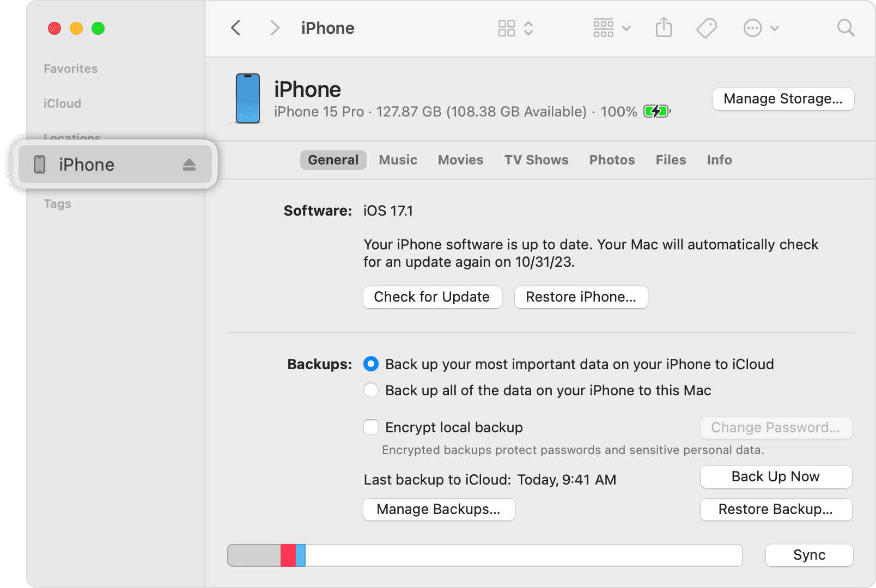Switch to the Movies tab
Image resolution: width=876 pixels, height=588 pixels.
tap(461, 160)
